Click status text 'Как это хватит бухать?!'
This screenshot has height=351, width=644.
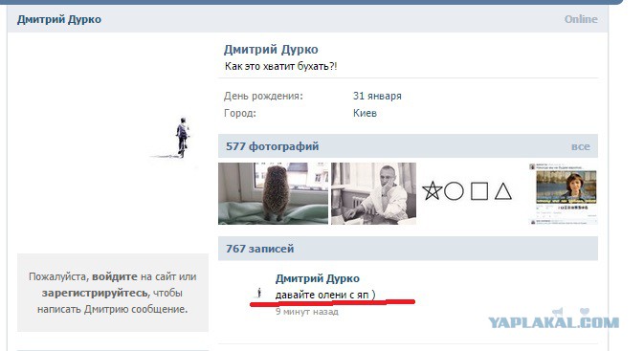281,66
